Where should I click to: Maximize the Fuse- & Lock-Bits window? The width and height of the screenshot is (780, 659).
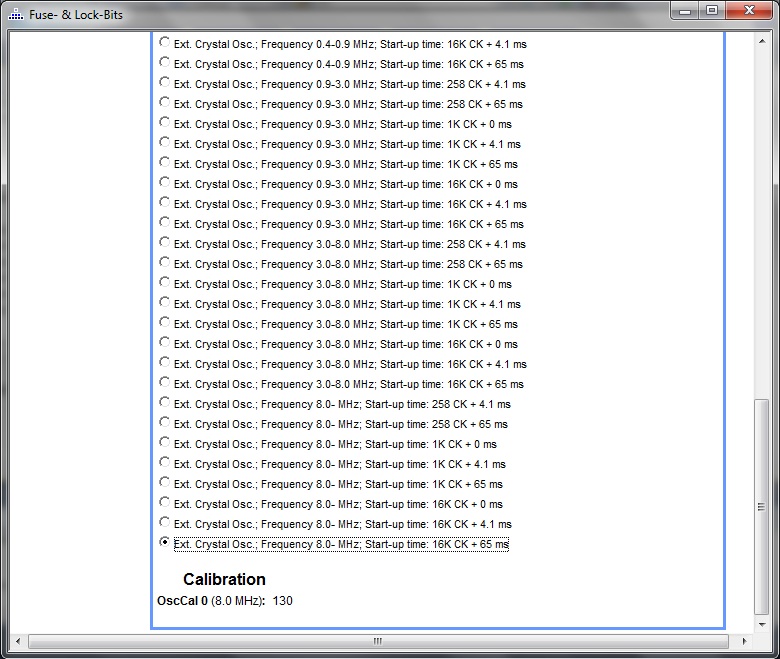712,10
